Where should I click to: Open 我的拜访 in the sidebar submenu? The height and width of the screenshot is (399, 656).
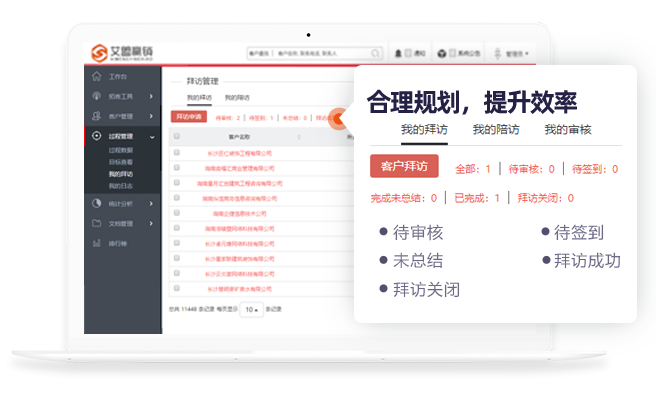coord(121,174)
